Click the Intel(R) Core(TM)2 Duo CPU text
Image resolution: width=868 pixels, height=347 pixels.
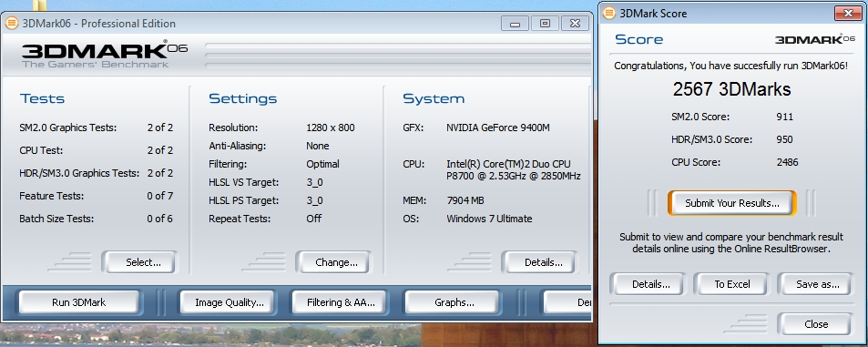pos(508,164)
